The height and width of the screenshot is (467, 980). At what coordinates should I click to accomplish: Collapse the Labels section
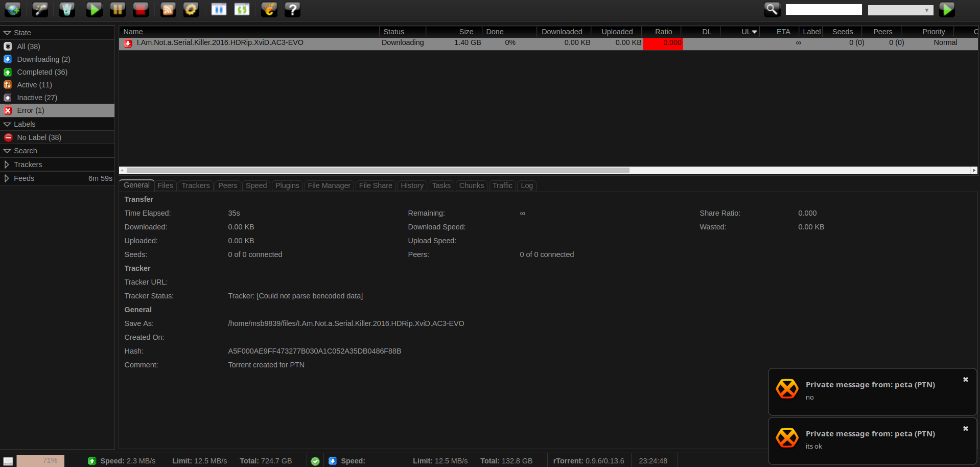point(7,124)
